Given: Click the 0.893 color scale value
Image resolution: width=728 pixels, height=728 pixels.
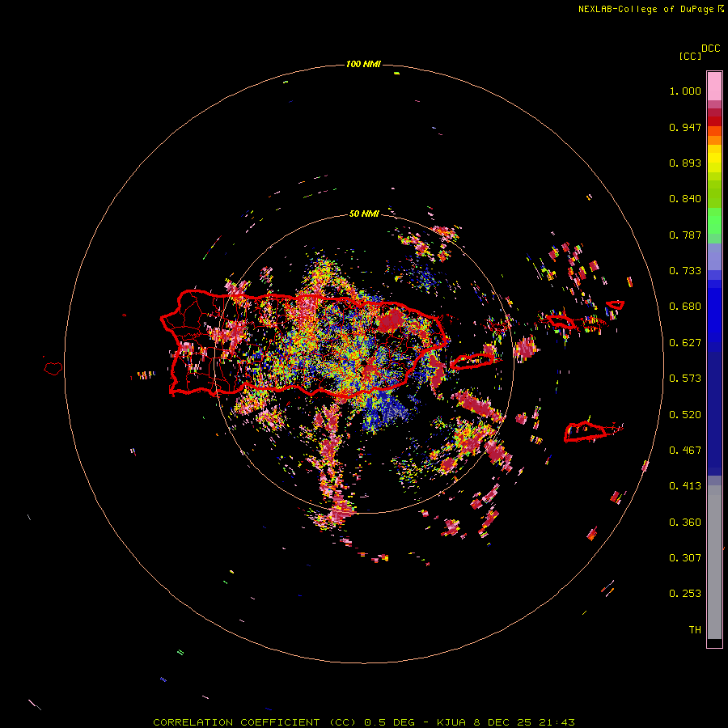Looking at the screenshot, I should coord(685,163).
